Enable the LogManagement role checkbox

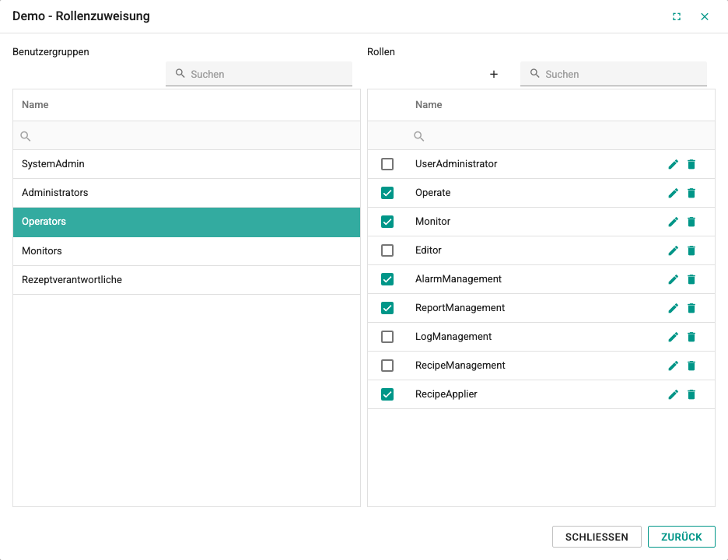(x=387, y=337)
